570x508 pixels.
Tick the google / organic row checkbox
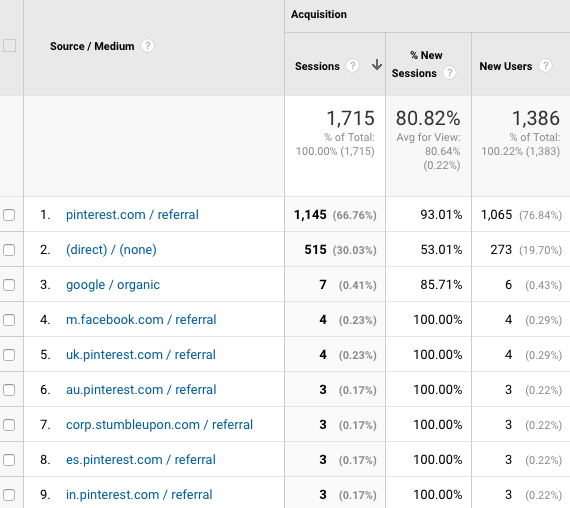pos(9,285)
